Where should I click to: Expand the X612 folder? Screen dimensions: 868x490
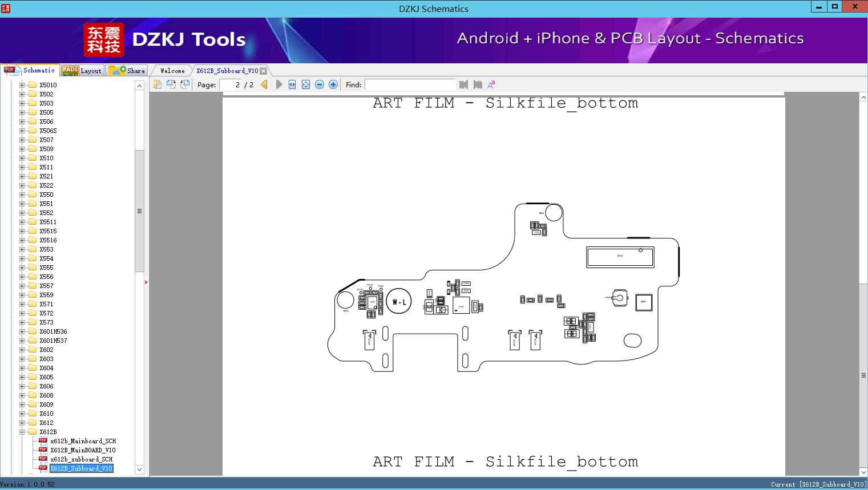tap(22, 423)
